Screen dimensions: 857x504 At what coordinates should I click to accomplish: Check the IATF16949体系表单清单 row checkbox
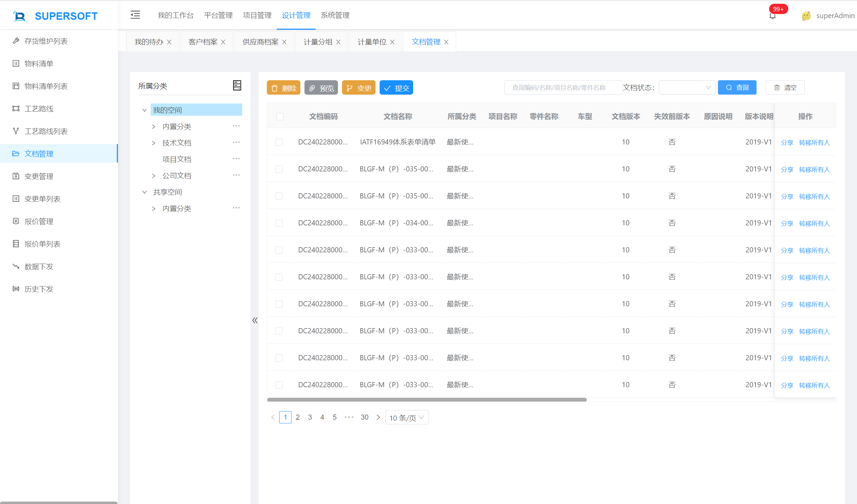click(x=279, y=142)
